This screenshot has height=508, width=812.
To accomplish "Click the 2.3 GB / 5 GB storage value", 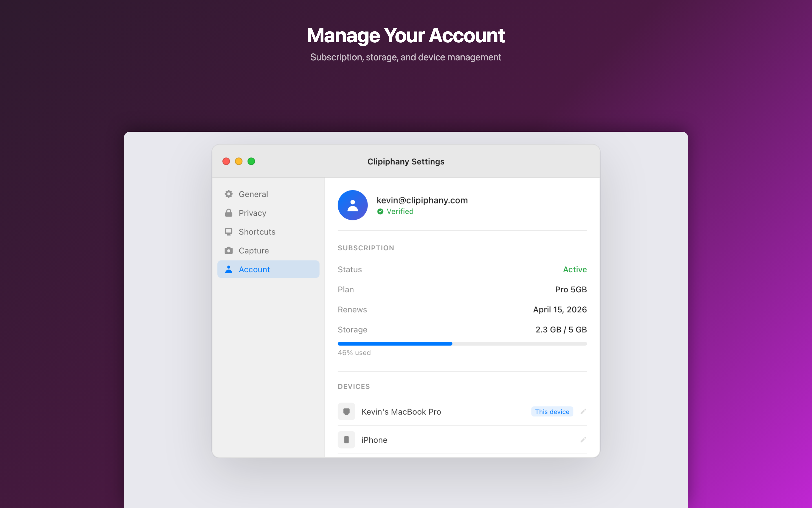I will [561, 330].
